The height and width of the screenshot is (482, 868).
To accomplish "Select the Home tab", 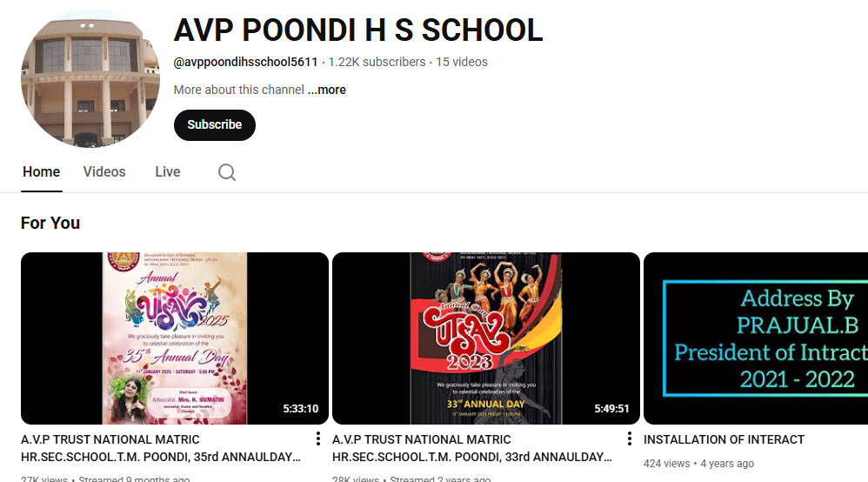I will [42, 171].
